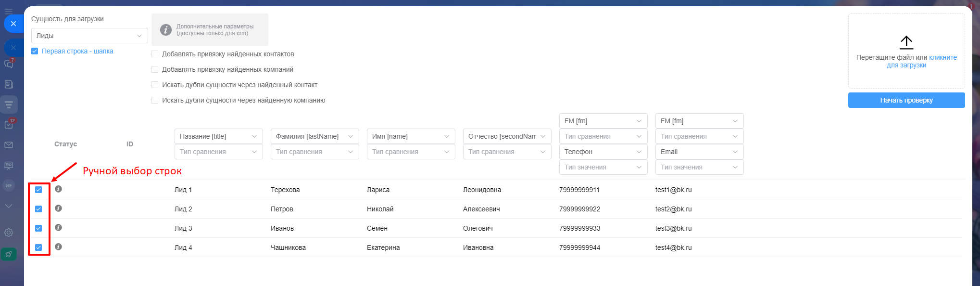This screenshot has height=286, width=980.
Task: Expand the sidebar chevron-down item
Action: click(9, 206)
